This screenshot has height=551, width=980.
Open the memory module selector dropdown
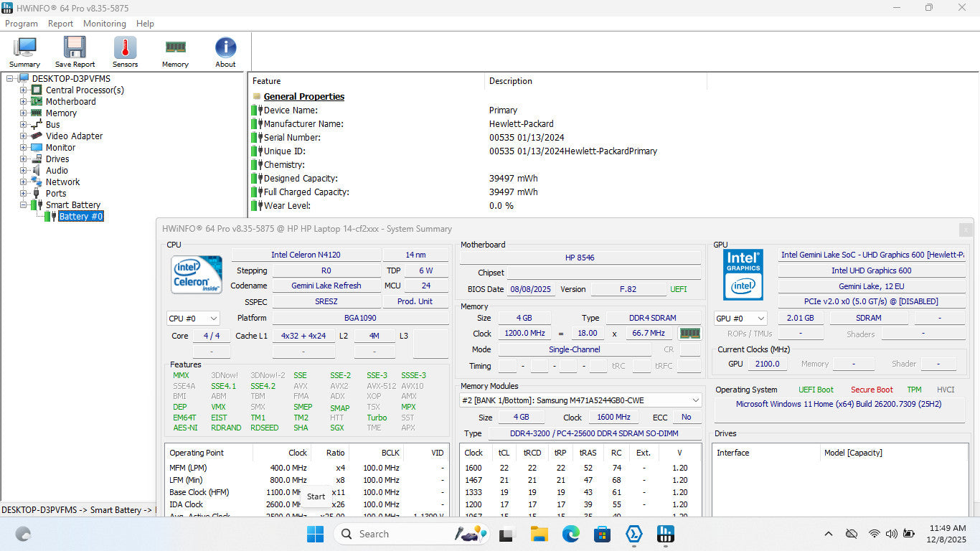click(x=580, y=400)
